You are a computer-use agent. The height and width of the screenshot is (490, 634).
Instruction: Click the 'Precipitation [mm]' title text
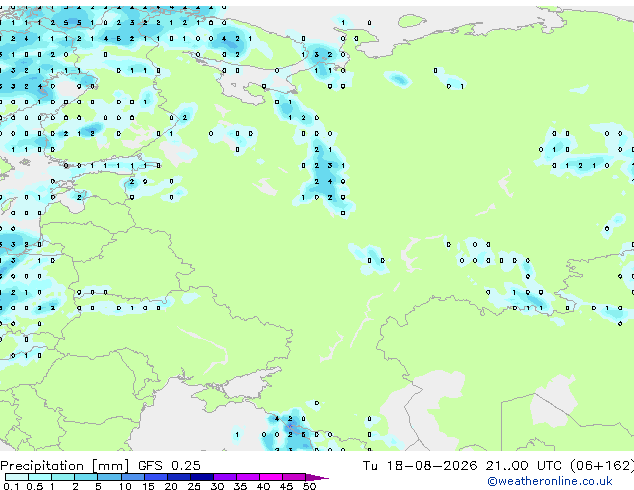(65, 466)
